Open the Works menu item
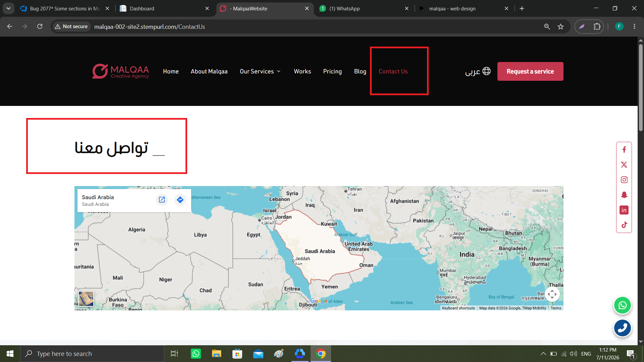644x362 pixels. [x=302, y=71]
